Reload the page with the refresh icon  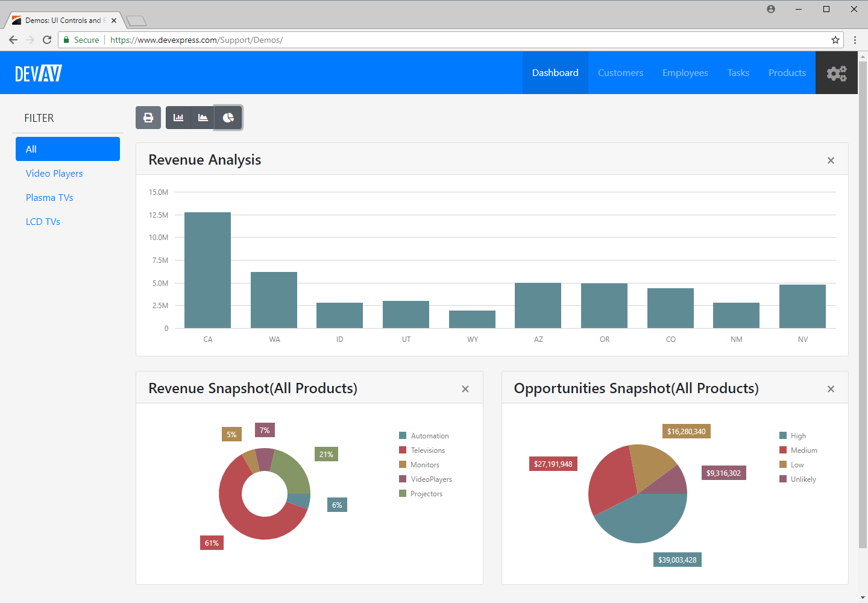click(x=47, y=40)
